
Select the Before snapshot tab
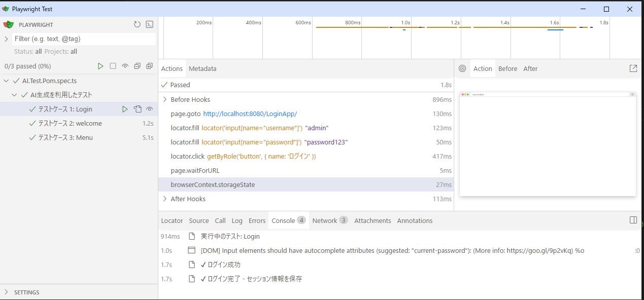507,68
